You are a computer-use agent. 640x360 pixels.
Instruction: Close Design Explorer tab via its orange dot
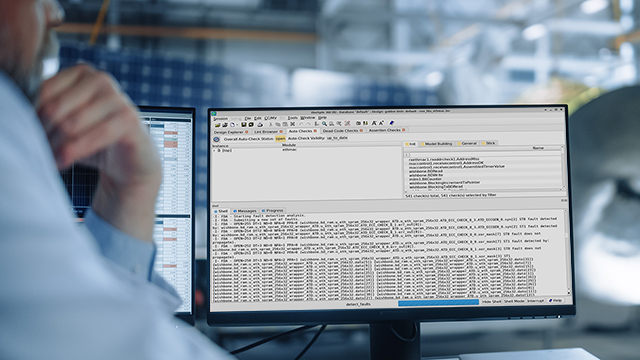tap(247, 132)
